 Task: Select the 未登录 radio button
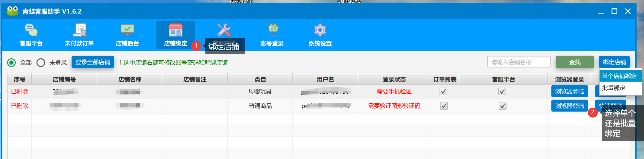coord(41,63)
